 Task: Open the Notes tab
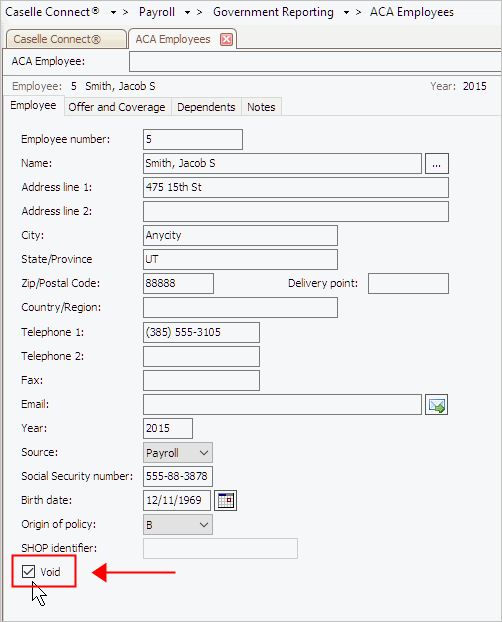pyautogui.click(x=261, y=107)
